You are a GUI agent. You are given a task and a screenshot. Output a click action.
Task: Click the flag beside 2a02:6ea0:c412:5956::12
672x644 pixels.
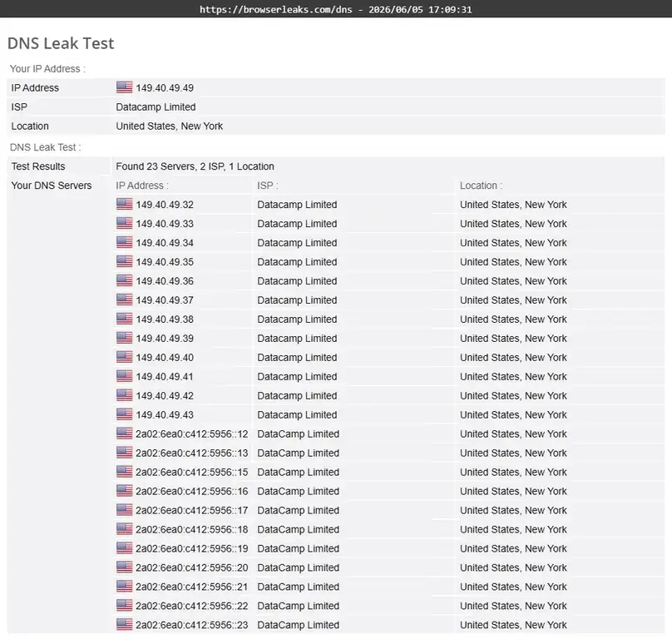tap(124, 433)
